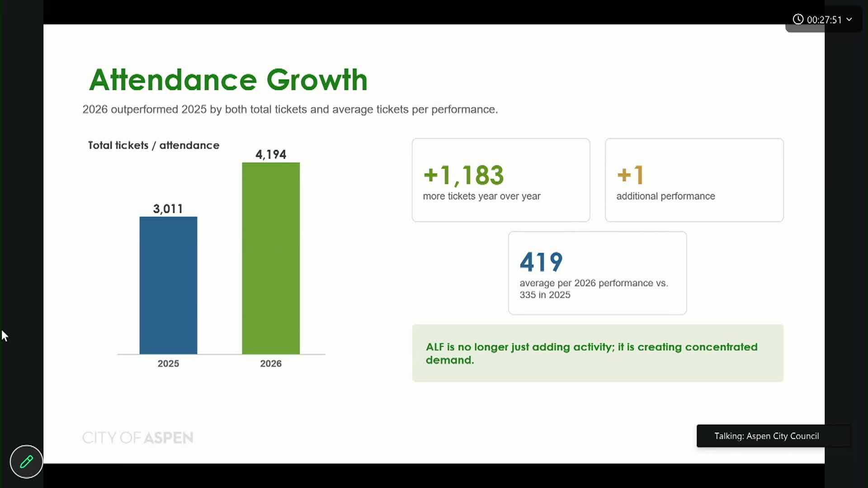Screen dimensions: 868x488
Task: Click the 00:27:51 elapsed time display
Action: pos(824,20)
